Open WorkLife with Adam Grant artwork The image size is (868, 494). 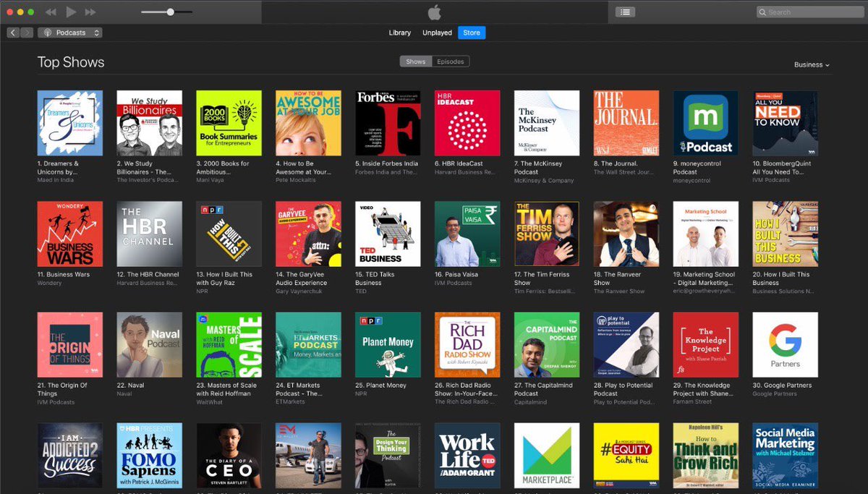click(x=467, y=456)
